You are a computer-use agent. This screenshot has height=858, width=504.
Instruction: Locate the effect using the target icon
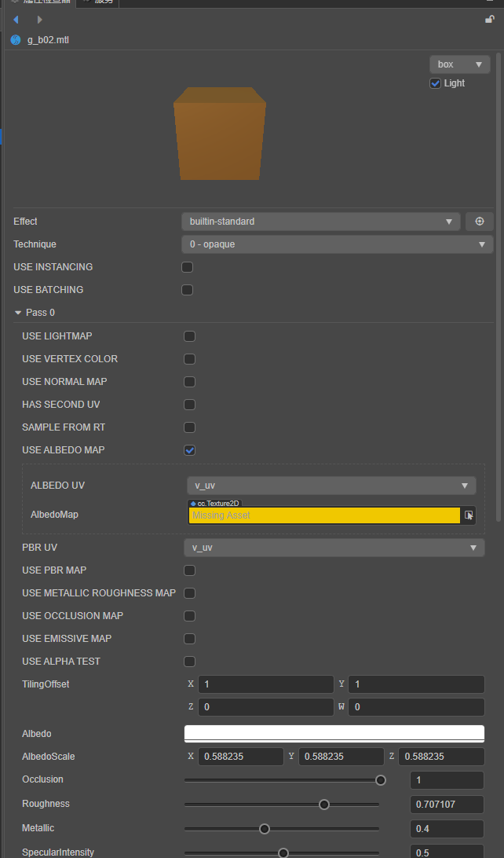pos(479,222)
